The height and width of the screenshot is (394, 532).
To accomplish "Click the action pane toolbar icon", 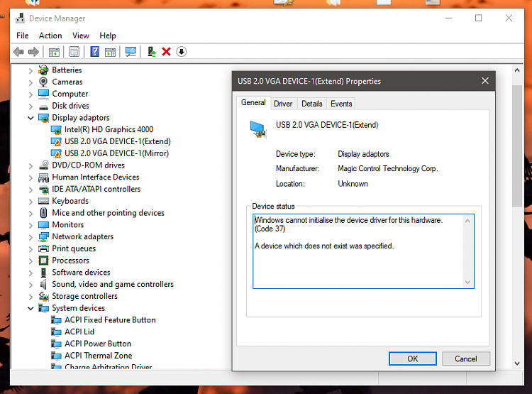I will point(110,52).
